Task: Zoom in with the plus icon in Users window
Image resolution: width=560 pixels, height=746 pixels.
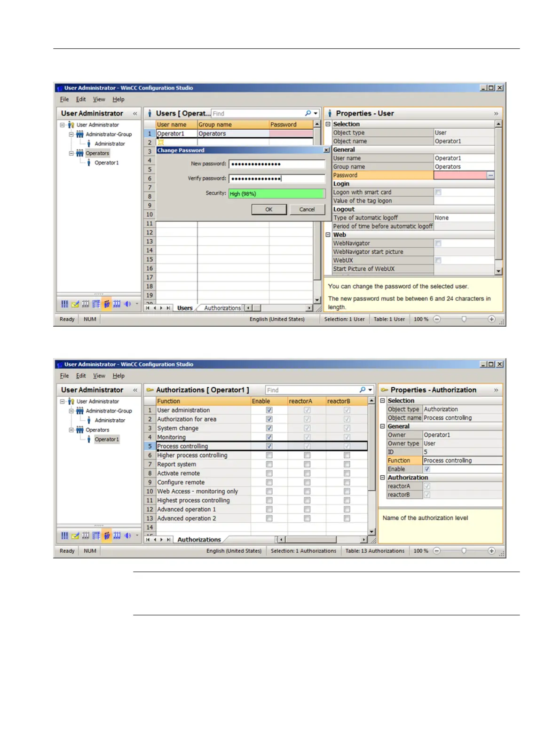Action: coord(491,319)
